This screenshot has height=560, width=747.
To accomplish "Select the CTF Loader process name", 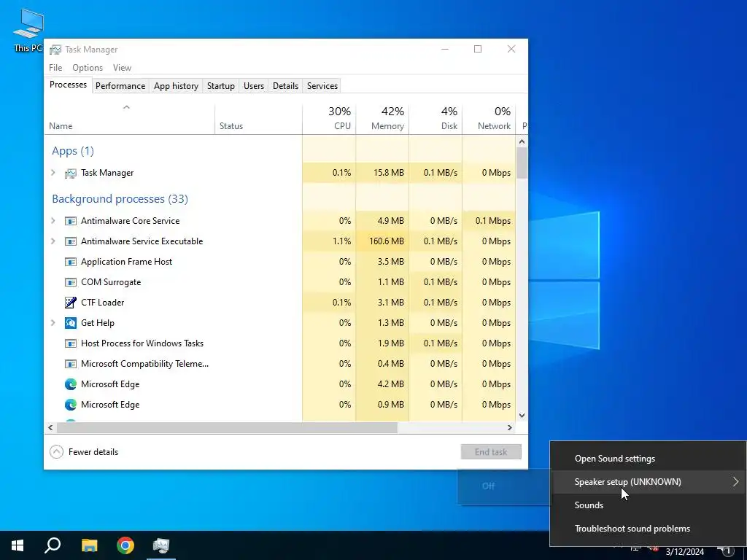I will pyautogui.click(x=102, y=303).
